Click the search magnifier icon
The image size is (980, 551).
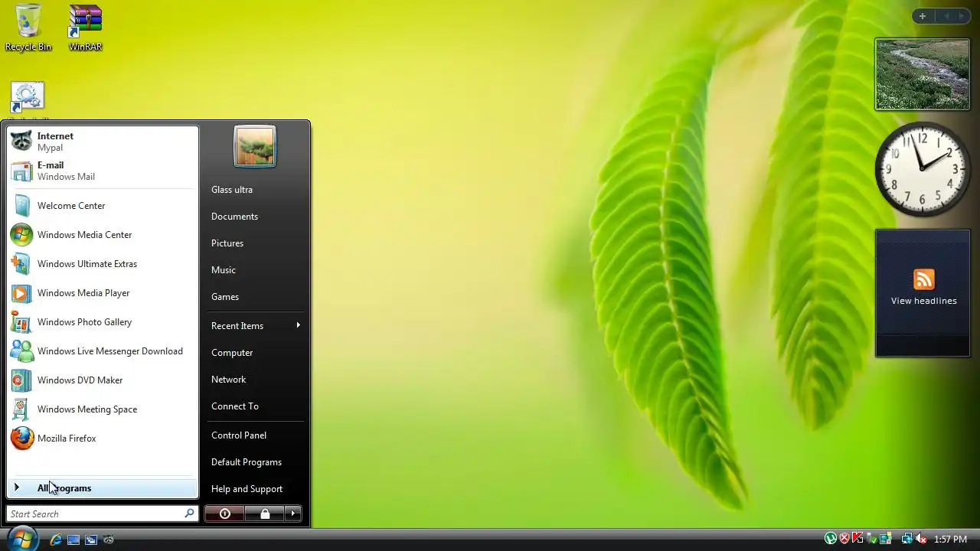[x=189, y=514]
